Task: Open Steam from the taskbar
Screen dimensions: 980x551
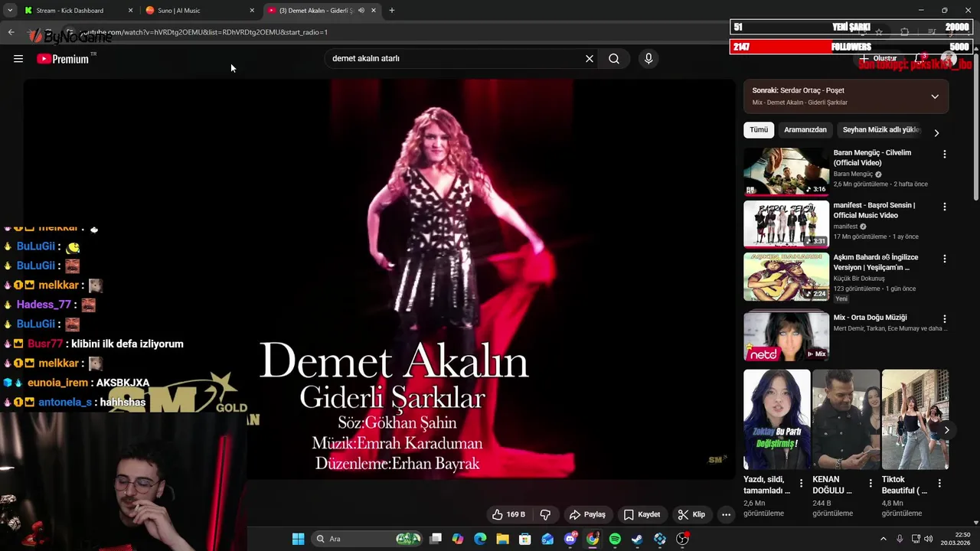Action: click(x=637, y=539)
